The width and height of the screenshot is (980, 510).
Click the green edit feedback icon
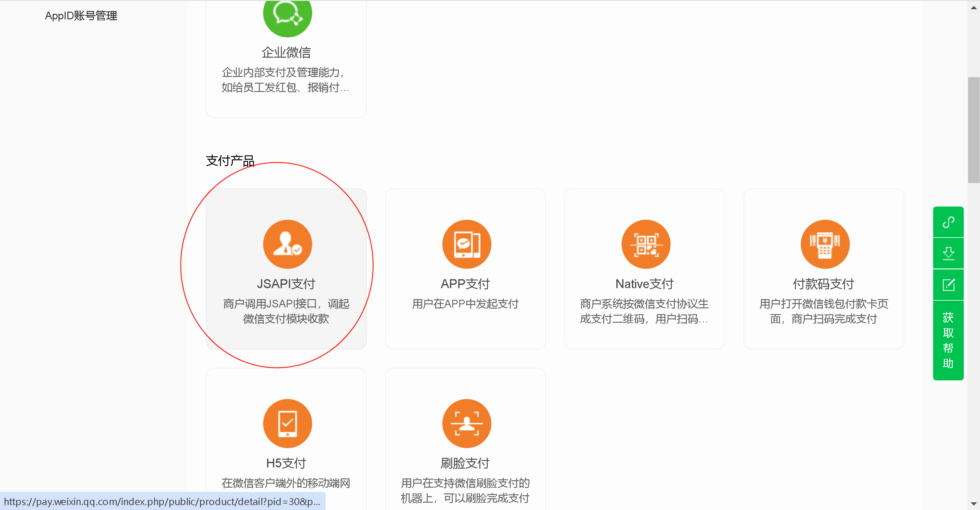click(x=948, y=284)
